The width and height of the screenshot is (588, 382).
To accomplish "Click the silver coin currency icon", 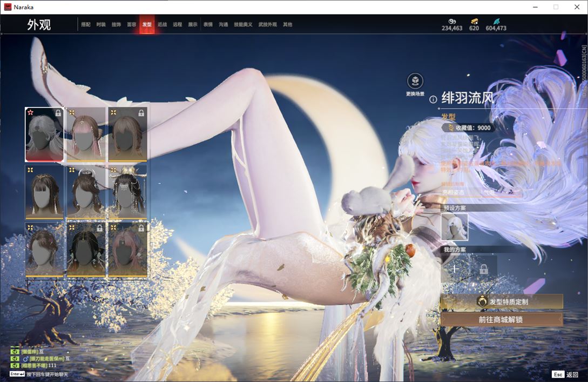I will click(452, 21).
